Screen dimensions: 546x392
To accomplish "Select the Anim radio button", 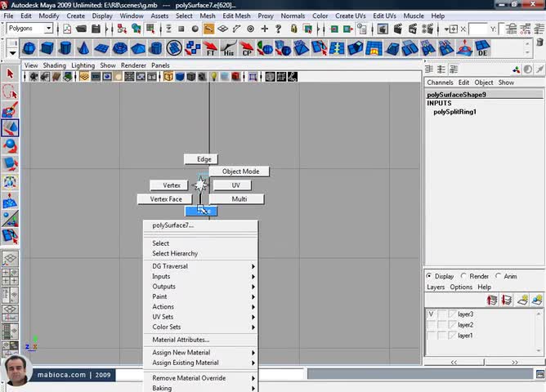I will coord(498,275).
